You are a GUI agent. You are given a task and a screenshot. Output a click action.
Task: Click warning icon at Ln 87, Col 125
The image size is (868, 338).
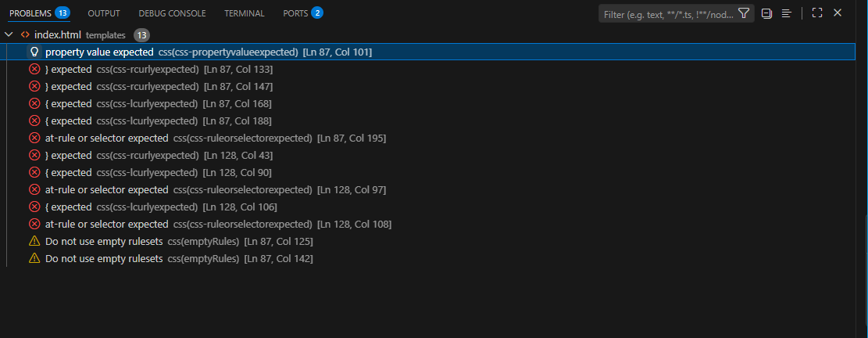(x=34, y=241)
